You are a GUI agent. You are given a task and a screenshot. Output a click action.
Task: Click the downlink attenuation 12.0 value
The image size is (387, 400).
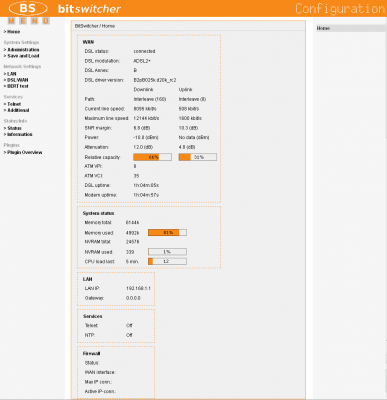tap(143, 147)
